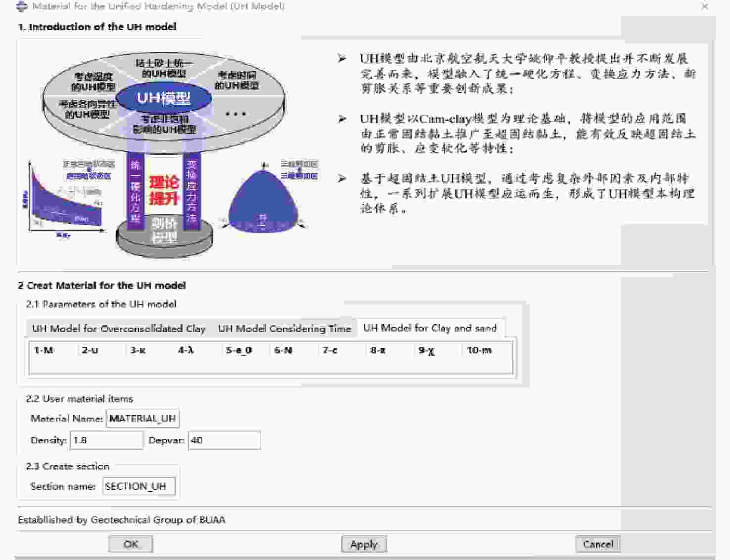Screen dimensions: 730x560
Task: Click the Depvar value field
Action: [x=225, y=440]
